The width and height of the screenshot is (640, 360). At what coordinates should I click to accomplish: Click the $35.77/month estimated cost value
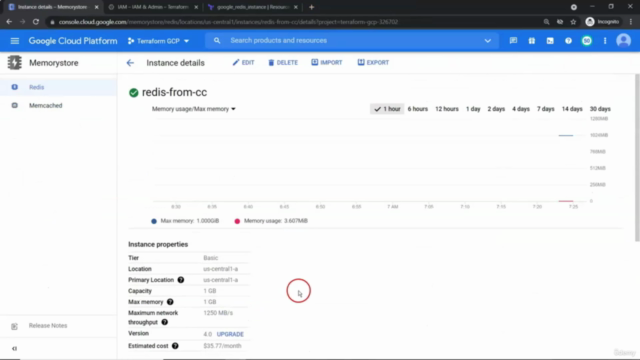222,346
